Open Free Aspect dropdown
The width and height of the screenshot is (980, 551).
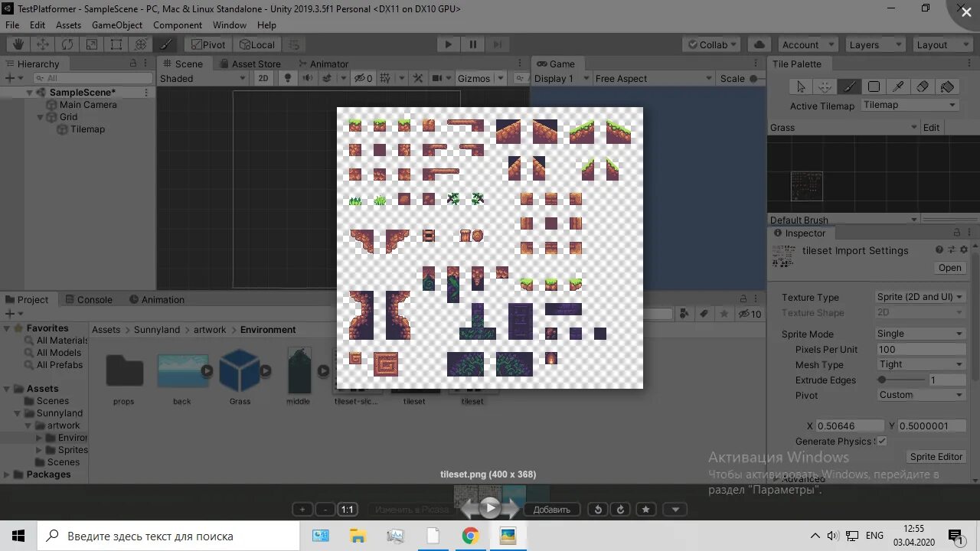653,78
